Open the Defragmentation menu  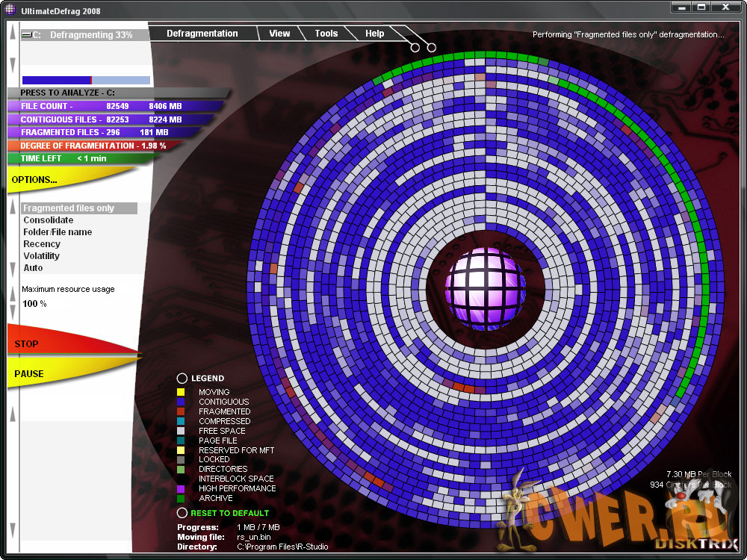point(202,34)
